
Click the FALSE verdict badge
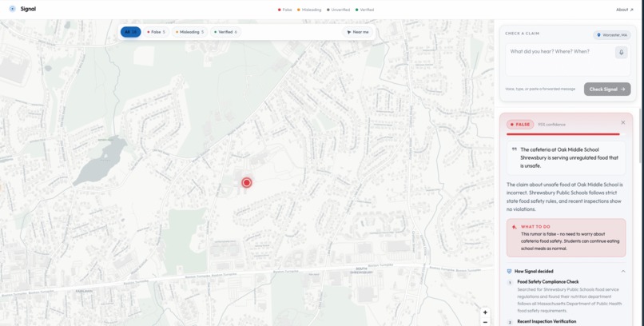coord(520,125)
